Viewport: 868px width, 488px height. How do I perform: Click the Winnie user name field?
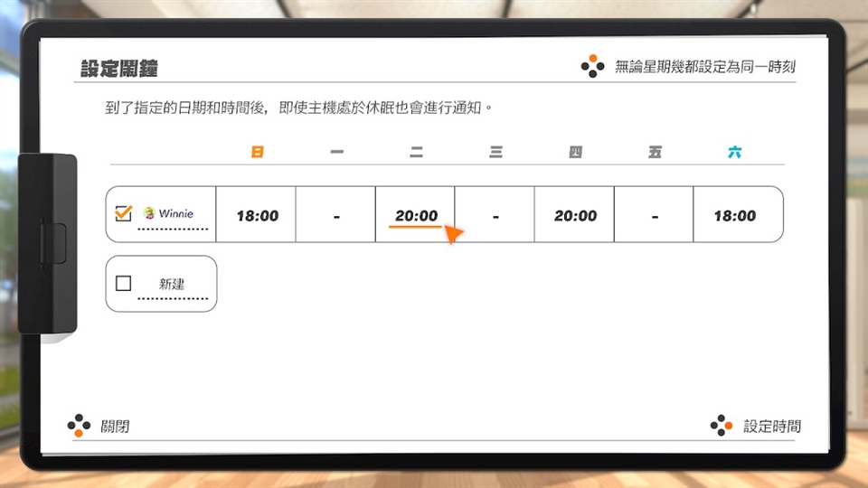172,216
